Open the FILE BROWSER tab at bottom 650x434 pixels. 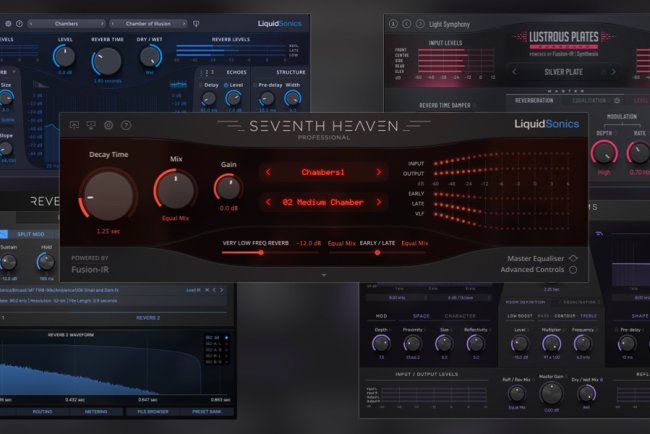click(153, 412)
